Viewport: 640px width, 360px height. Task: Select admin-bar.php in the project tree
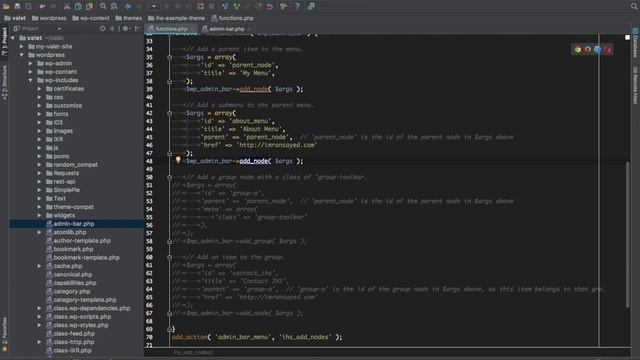[73, 224]
